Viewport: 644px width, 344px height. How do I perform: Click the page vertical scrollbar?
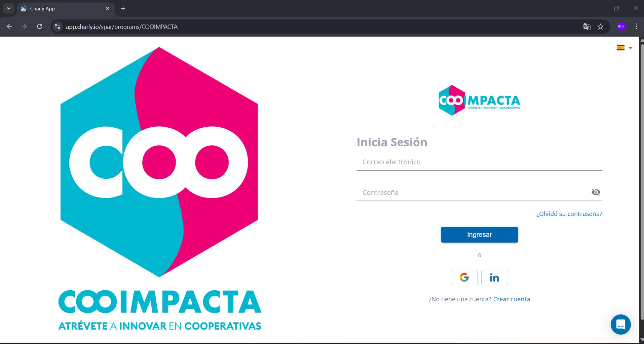pos(642,181)
